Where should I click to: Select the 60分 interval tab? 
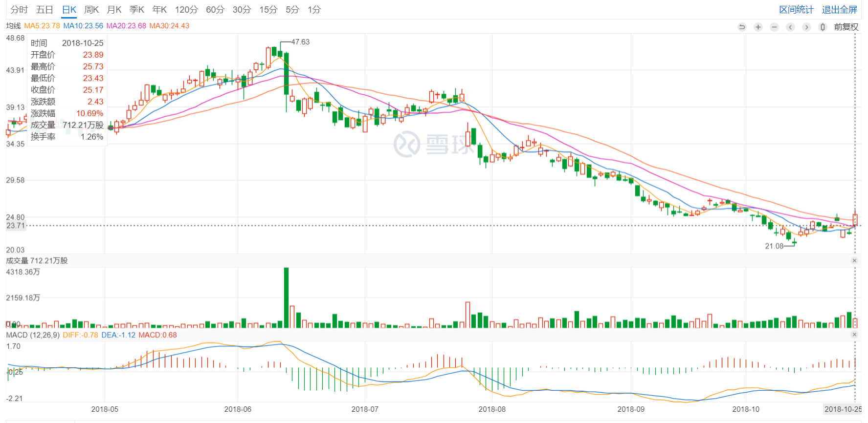215,10
